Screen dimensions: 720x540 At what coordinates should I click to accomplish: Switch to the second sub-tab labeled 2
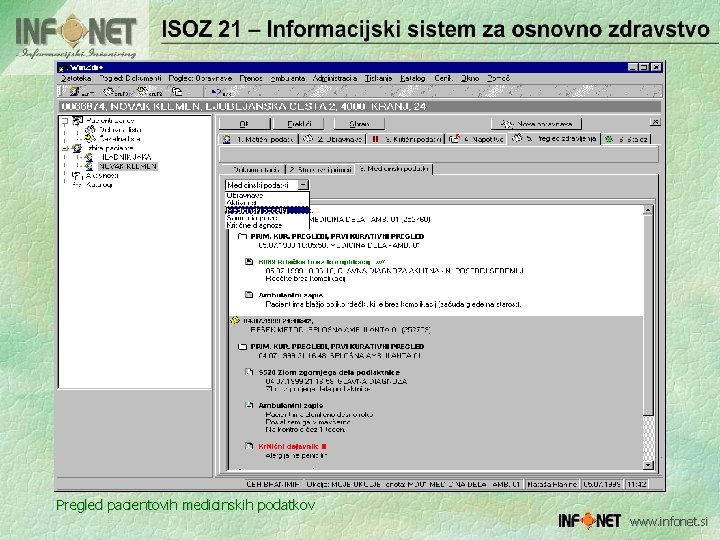pos(321,169)
